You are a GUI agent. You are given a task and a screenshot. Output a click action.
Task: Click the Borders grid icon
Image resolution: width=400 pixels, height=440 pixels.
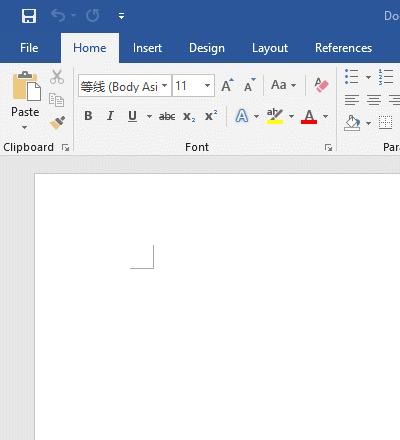coord(386,123)
